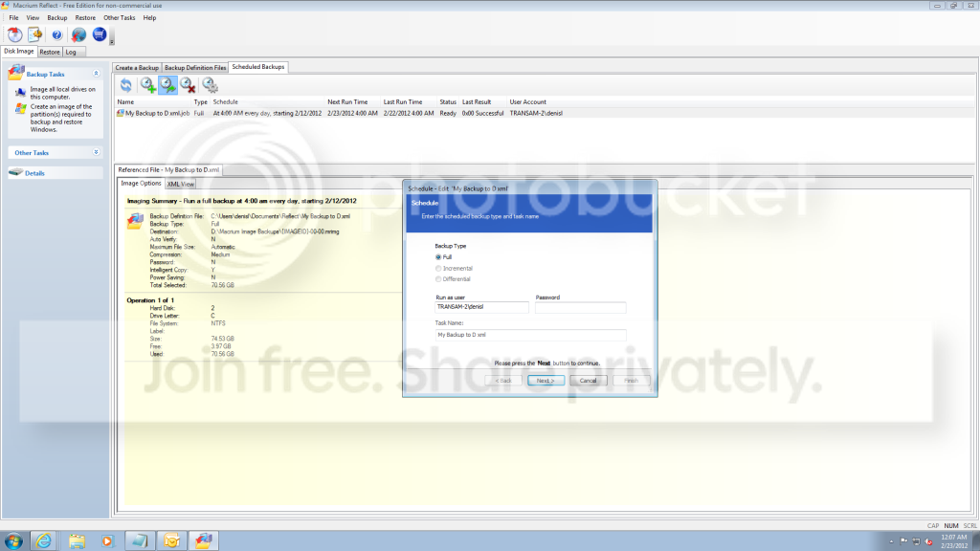Open the shopping cart purchase icon
Viewport: 980px width, 551px height.
(100, 34)
